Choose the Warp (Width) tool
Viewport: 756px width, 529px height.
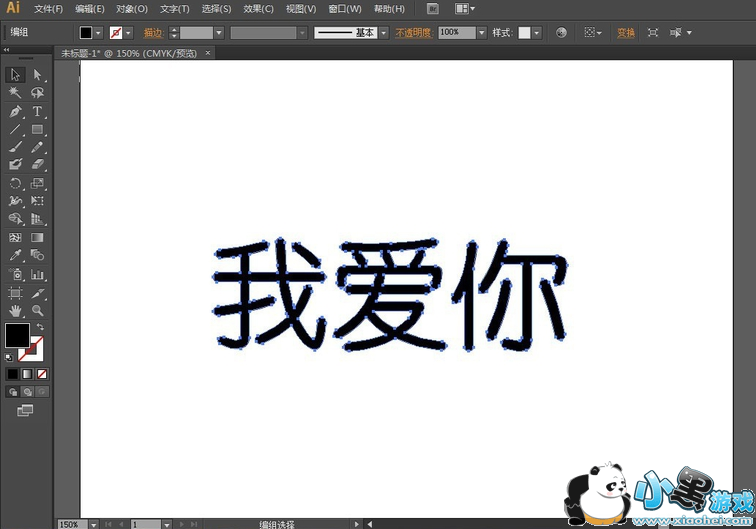coord(15,201)
